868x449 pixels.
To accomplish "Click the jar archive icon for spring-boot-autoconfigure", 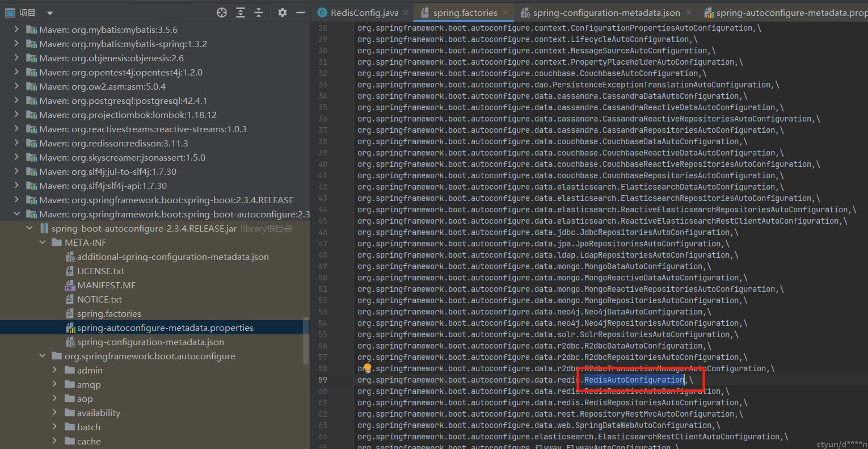I will pyautogui.click(x=44, y=228).
